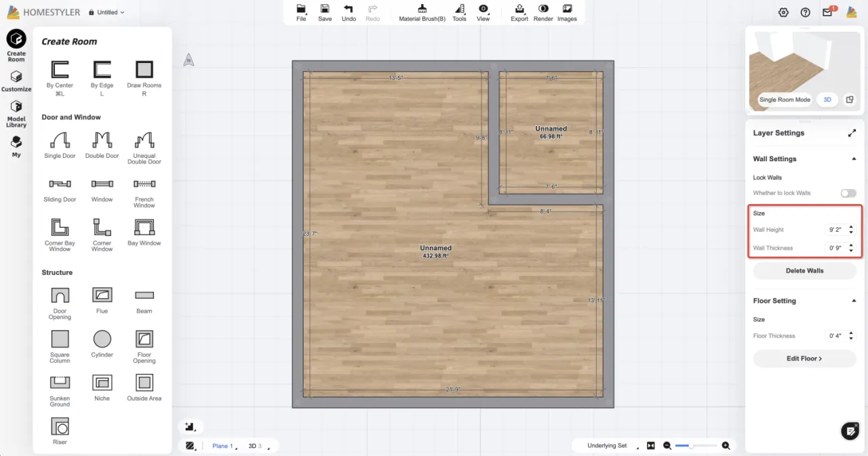Click the Delete Walls button
Screen dimensions: 868x456
[804, 271]
